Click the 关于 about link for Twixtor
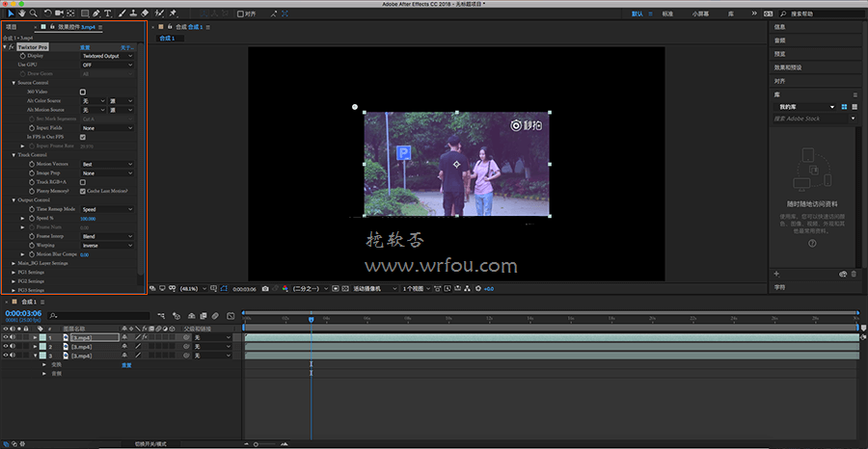This screenshot has width=868, height=449. 126,47
